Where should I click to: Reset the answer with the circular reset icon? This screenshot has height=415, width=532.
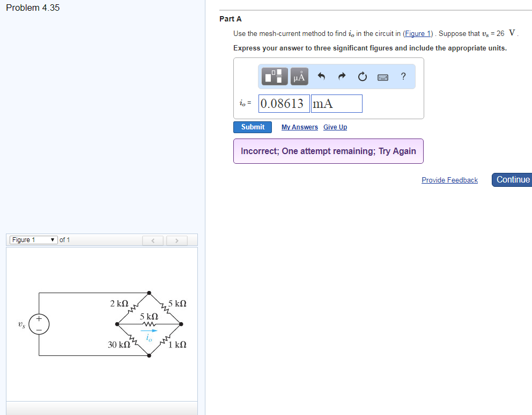click(x=362, y=76)
